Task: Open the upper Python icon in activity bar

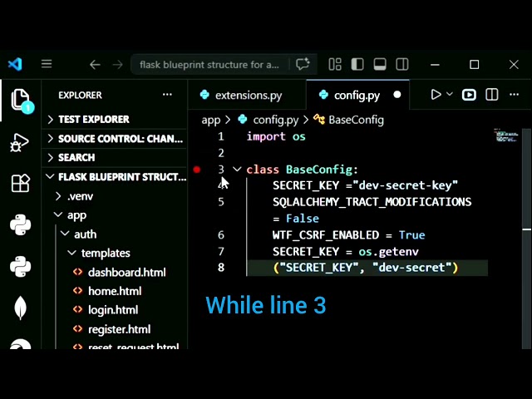Action: [20, 225]
